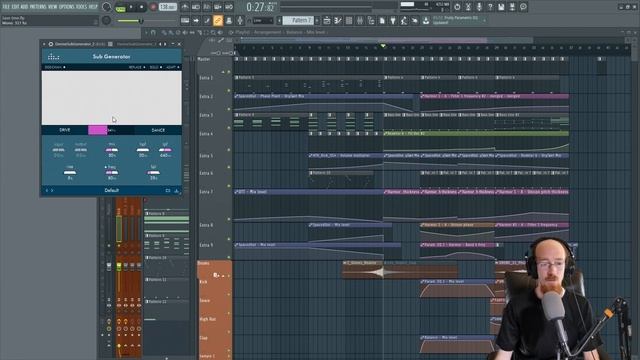The height and width of the screenshot is (360, 640).
Task: Open the VIEW menu
Action: click(x=53, y=7)
